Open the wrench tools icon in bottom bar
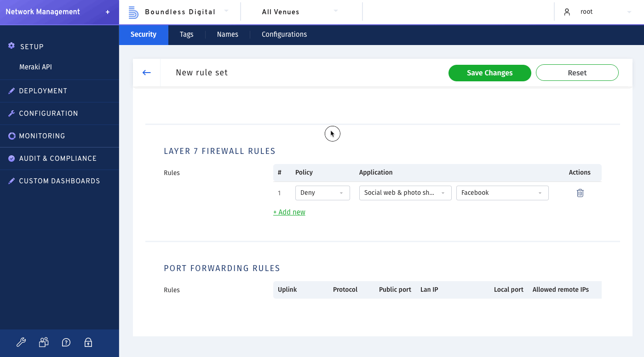This screenshot has width=644, height=357. (x=21, y=342)
